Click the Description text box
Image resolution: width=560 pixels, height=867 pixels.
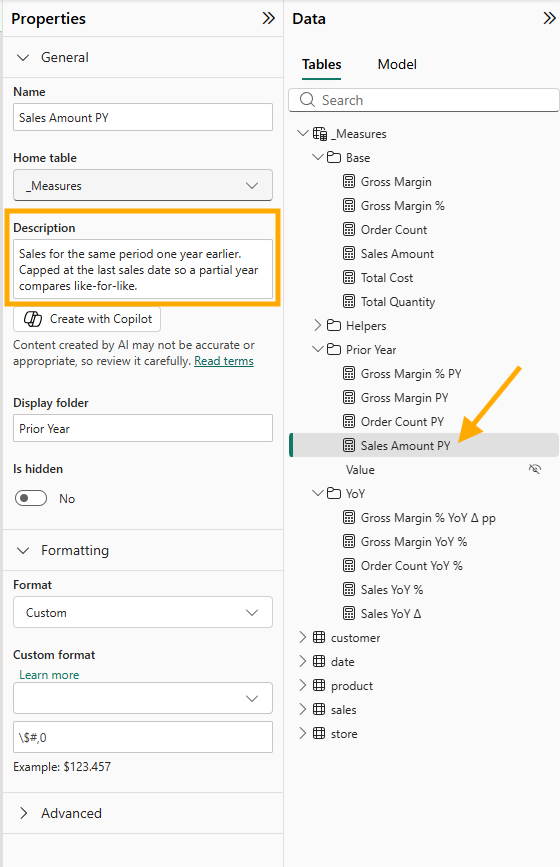(143, 269)
